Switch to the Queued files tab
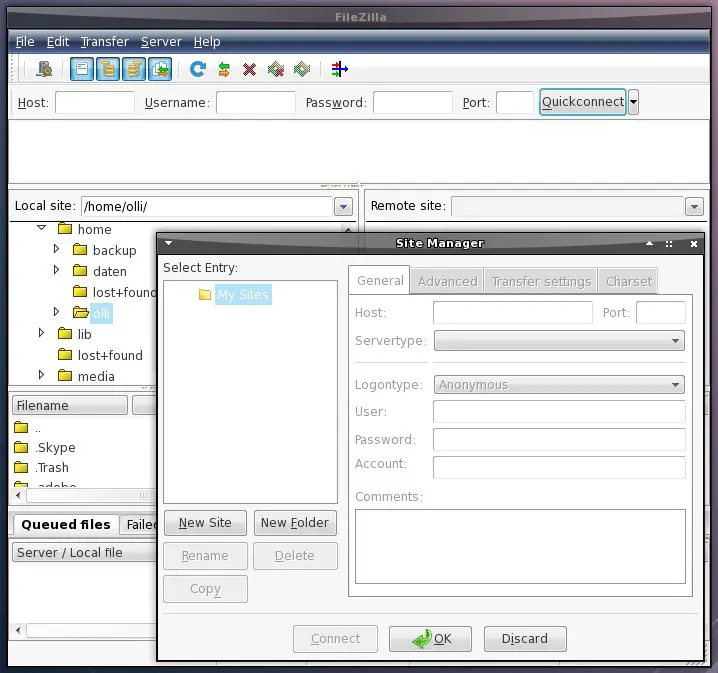 [65, 524]
